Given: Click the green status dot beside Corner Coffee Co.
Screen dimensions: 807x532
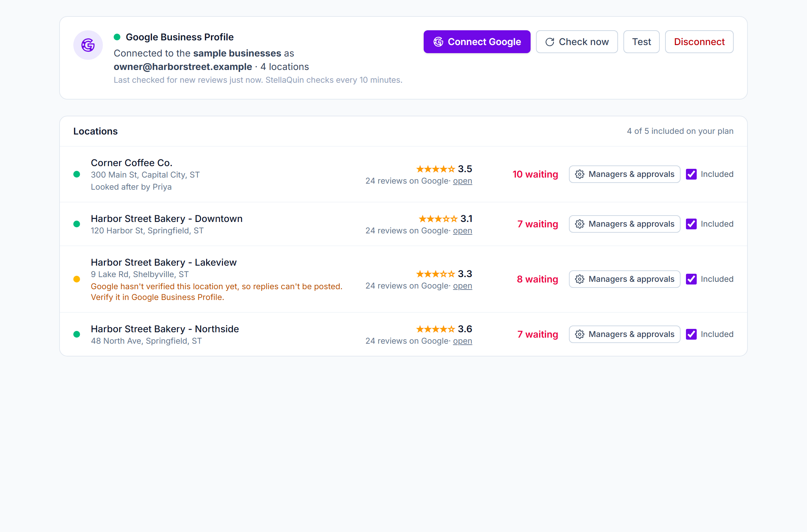Looking at the screenshot, I should click(x=77, y=174).
